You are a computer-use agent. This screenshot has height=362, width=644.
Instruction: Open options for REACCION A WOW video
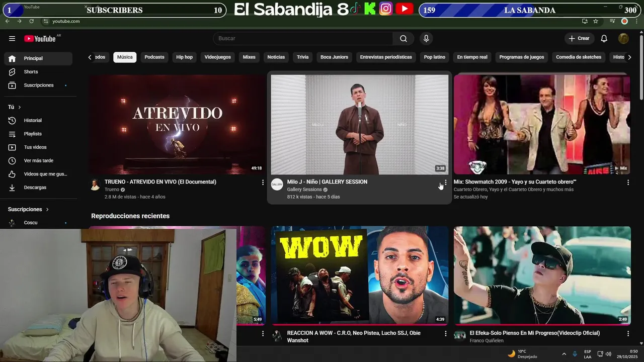pos(445,333)
